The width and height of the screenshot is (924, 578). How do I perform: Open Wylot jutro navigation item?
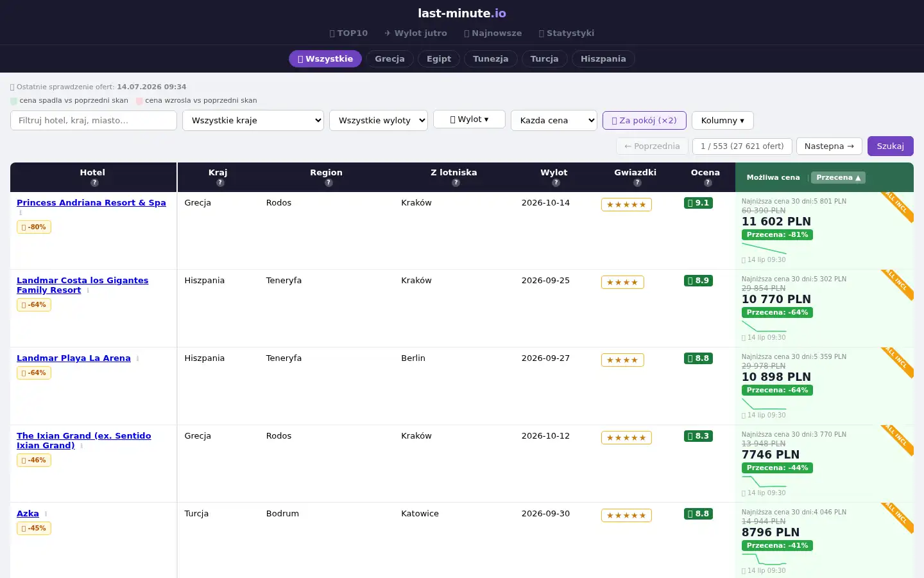pyautogui.click(x=416, y=33)
